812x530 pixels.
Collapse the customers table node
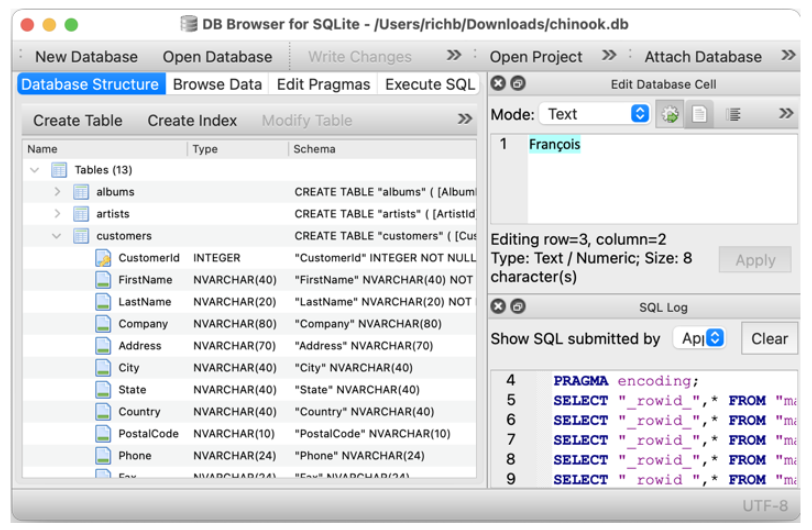(x=56, y=236)
